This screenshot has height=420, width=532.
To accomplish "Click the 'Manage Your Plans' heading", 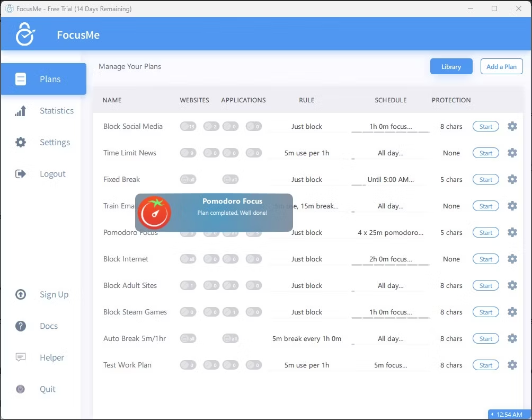I will tap(130, 66).
